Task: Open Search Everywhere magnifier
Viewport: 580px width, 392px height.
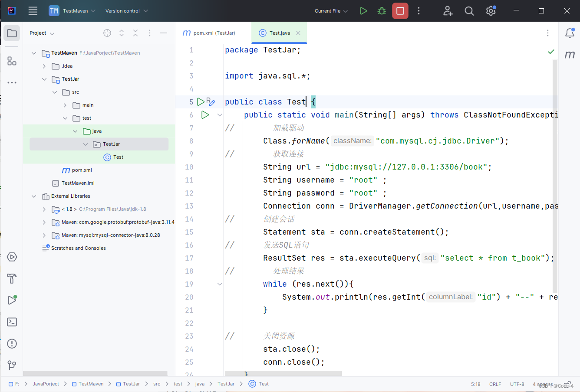Action: tap(469, 11)
